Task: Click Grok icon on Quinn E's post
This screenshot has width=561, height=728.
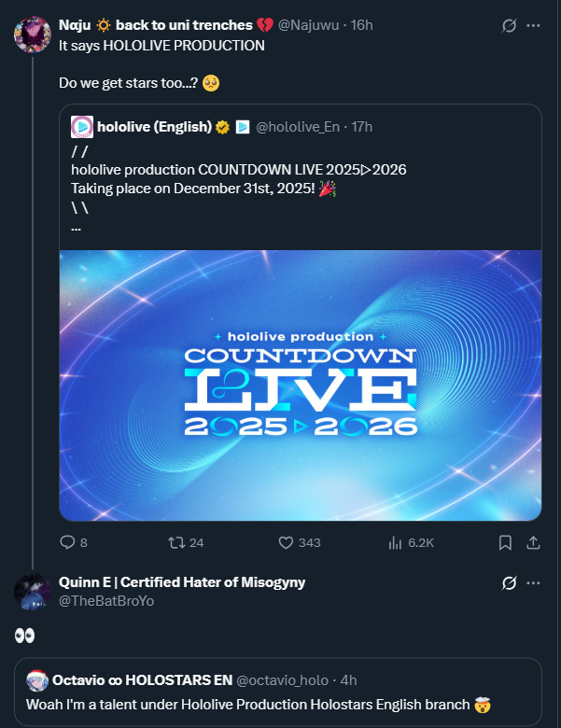Action: point(509,582)
